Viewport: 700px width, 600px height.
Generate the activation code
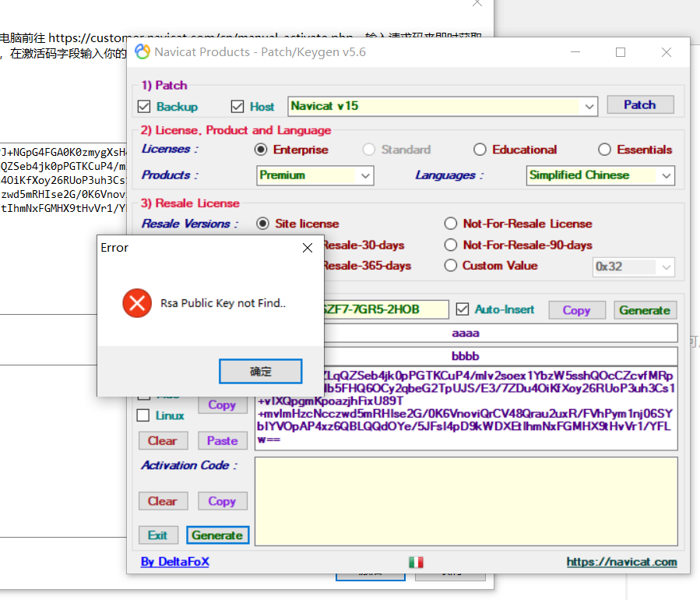[217, 535]
